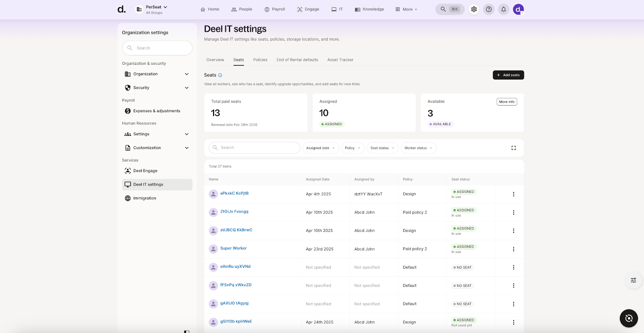Open worker link aPkxkC KcPjtB
The width and height of the screenshot is (644, 333).
click(234, 193)
